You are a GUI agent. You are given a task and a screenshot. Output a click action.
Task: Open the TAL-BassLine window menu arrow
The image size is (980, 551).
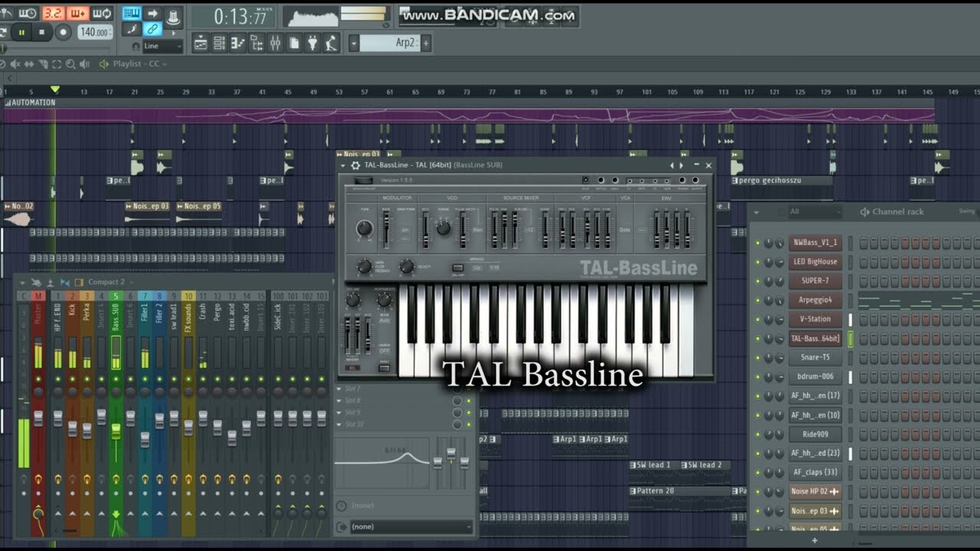point(342,165)
